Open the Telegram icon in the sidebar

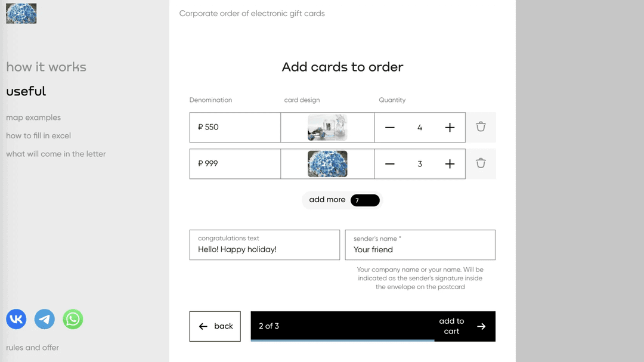point(44,319)
